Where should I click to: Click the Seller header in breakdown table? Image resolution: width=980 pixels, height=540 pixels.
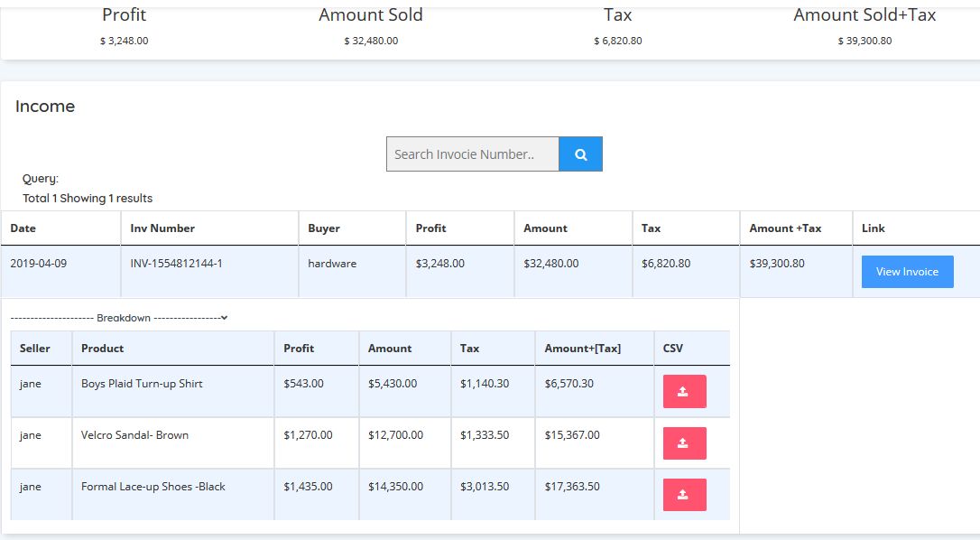(x=35, y=349)
